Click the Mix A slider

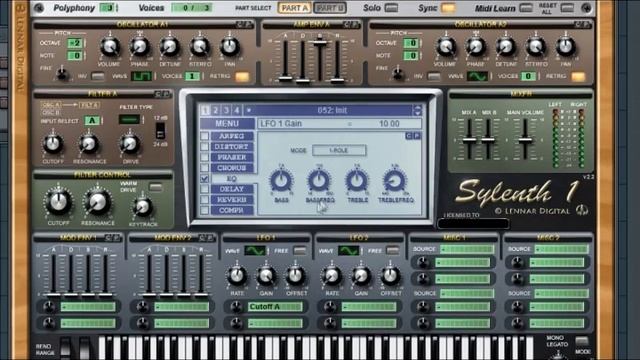tap(469, 140)
